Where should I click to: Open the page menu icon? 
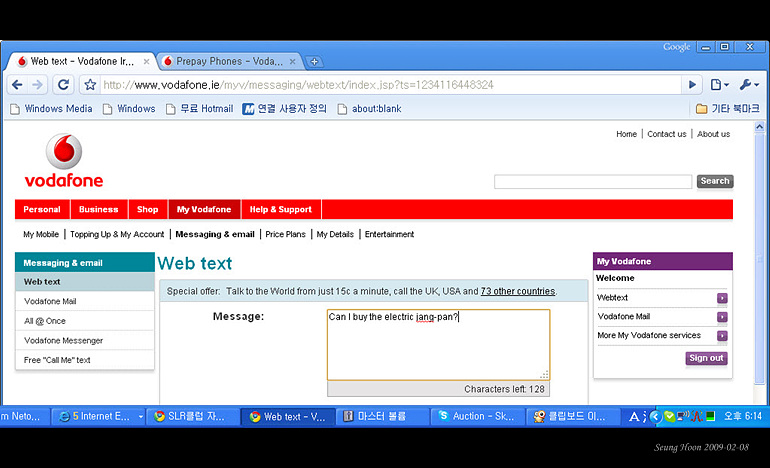(719, 85)
